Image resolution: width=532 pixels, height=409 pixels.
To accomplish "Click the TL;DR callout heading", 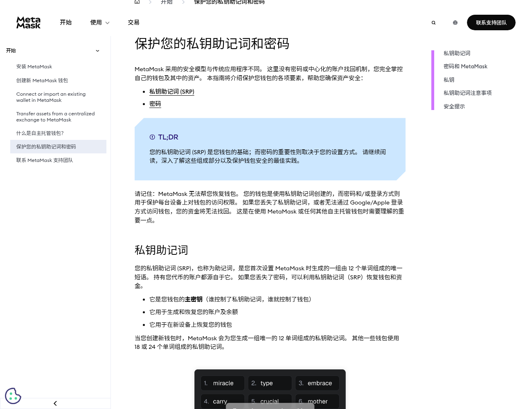I will pyautogui.click(x=168, y=137).
